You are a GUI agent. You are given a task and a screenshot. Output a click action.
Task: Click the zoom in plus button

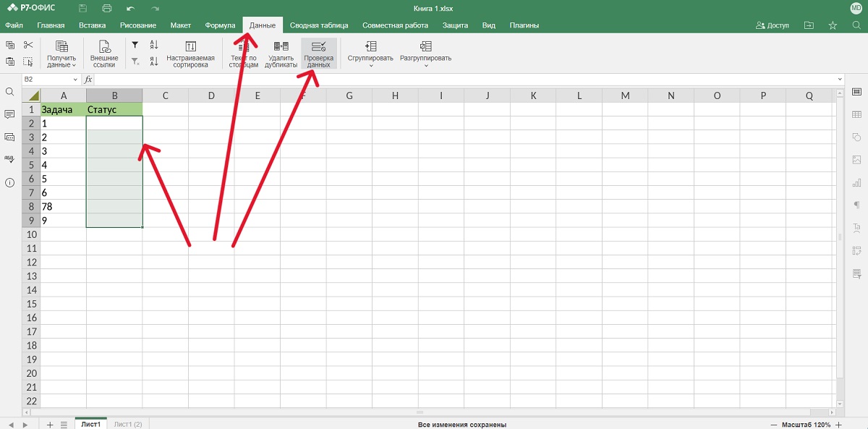(838, 424)
